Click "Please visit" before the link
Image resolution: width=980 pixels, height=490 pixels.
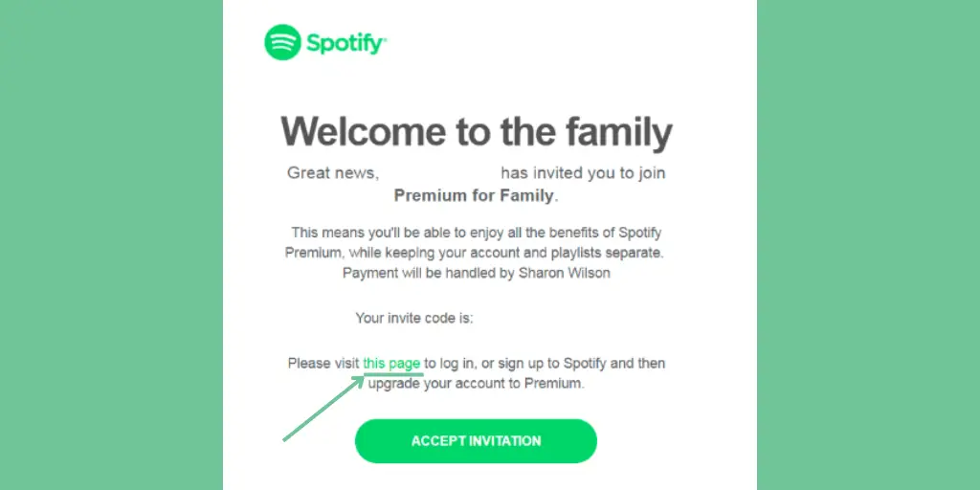(323, 363)
